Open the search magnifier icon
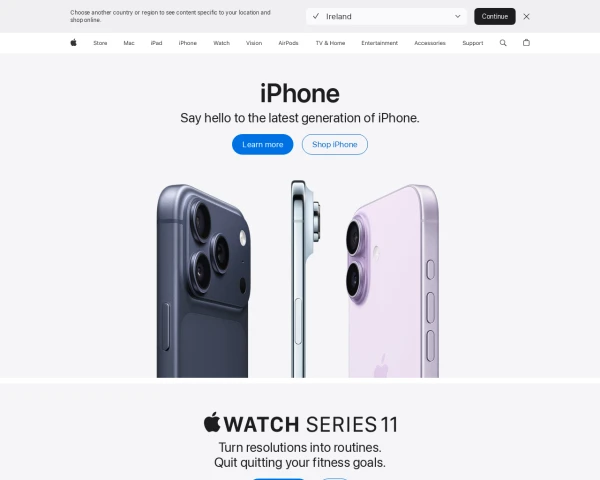 coord(503,43)
